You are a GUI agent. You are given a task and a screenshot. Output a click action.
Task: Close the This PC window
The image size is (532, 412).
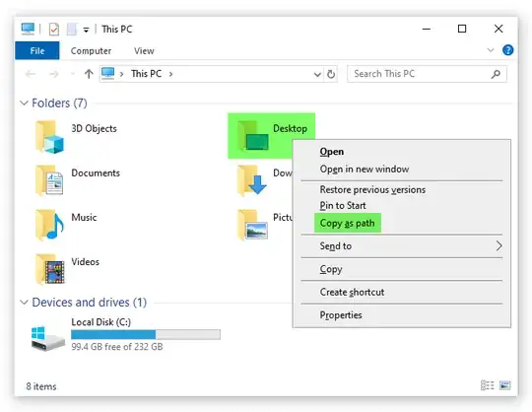tap(499, 29)
